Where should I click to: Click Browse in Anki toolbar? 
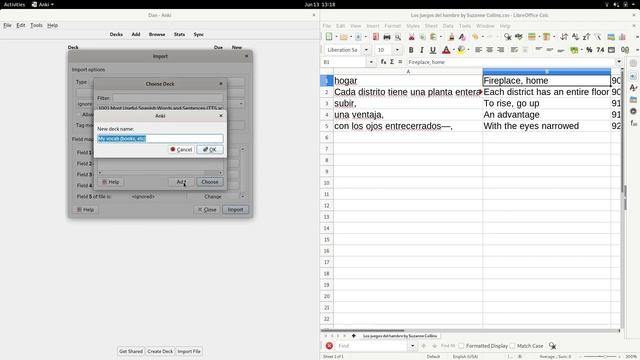click(x=157, y=34)
